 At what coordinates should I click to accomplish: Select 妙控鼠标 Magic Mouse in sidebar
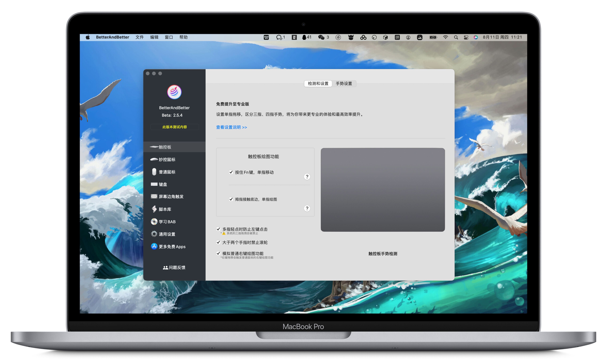174,159
